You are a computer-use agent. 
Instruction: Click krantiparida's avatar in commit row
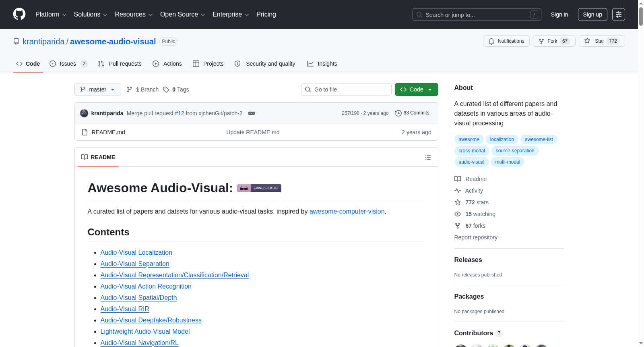coord(84,113)
